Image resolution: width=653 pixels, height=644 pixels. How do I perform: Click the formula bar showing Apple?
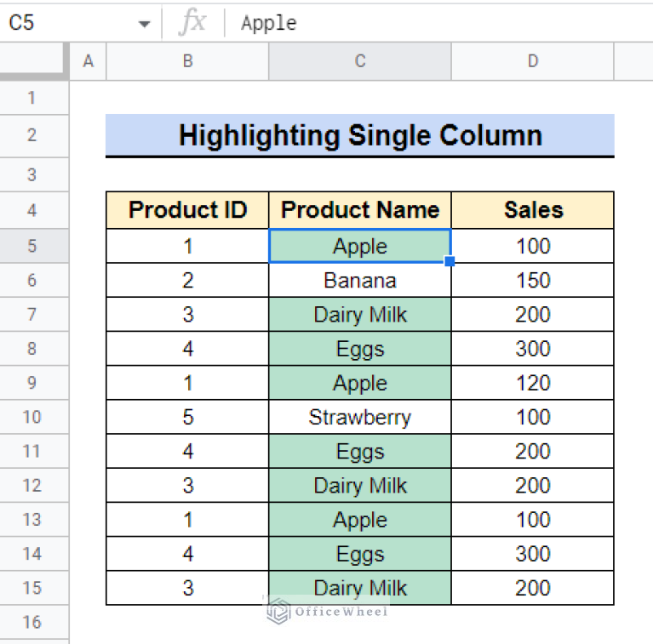click(x=426, y=23)
